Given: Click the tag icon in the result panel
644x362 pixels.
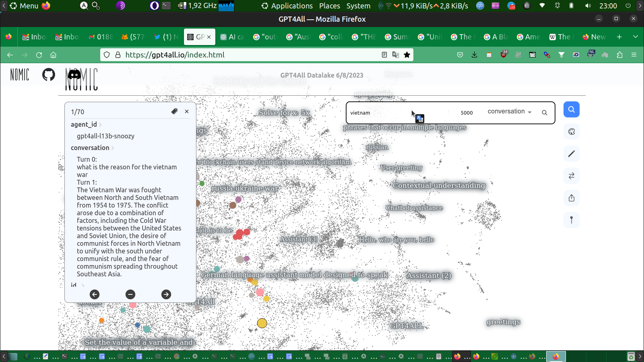Looking at the screenshot, I should click(174, 111).
